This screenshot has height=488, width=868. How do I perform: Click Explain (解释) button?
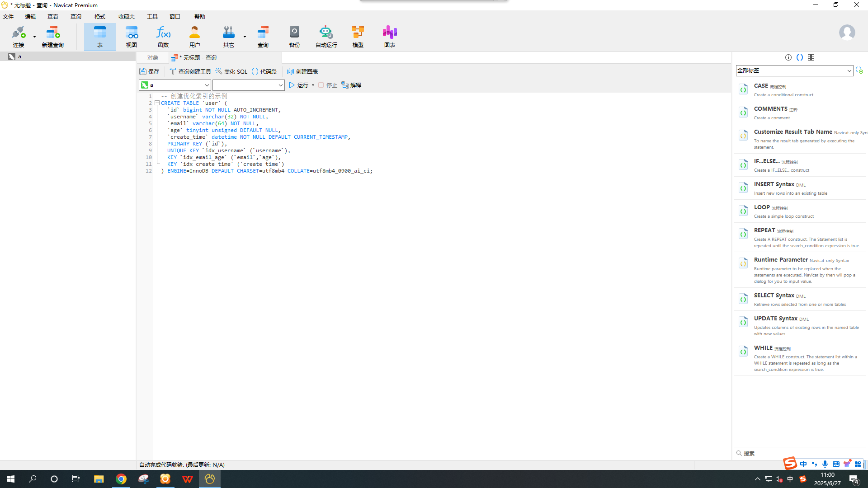point(351,85)
